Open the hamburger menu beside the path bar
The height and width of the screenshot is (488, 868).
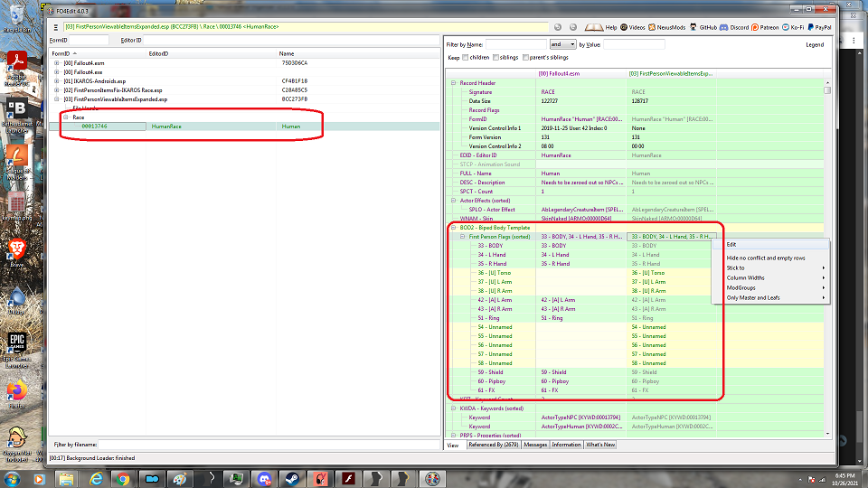55,27
